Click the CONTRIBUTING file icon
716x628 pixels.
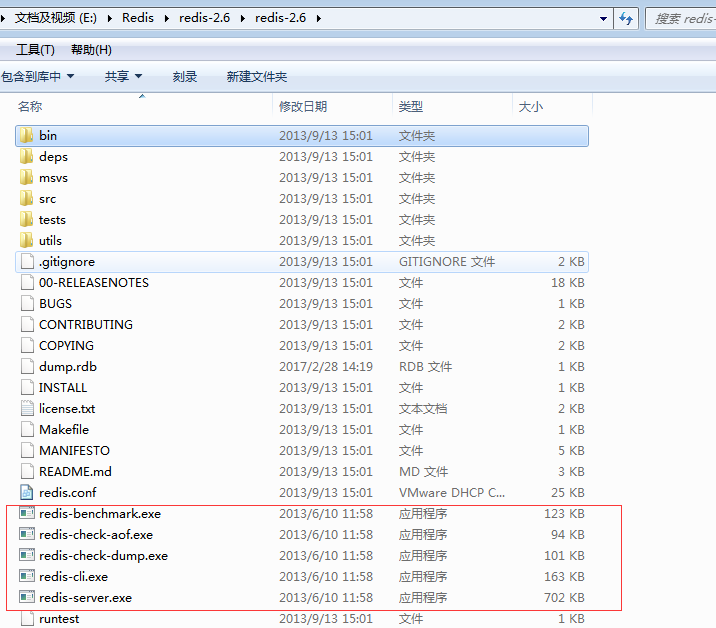27,324
